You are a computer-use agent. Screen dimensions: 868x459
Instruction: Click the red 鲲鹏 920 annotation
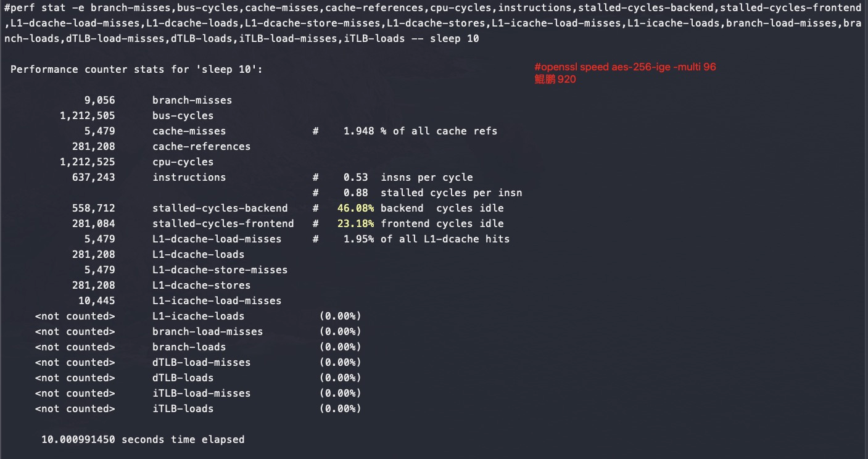click(x=555, y=79)
